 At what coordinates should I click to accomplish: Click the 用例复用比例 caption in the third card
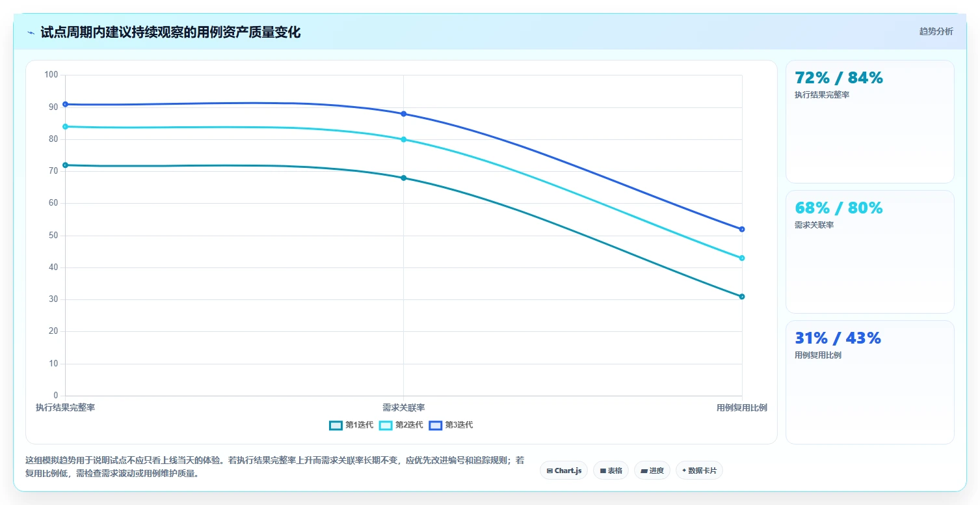[x=818, y=355]
